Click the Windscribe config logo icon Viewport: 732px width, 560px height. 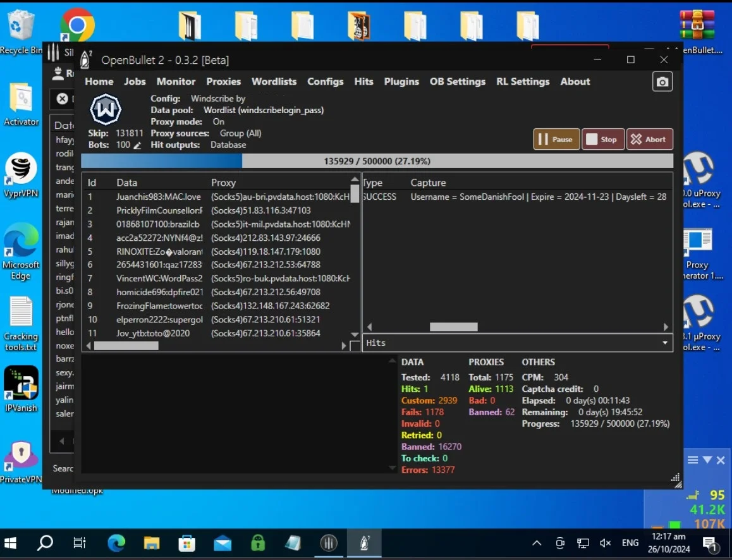106,110
